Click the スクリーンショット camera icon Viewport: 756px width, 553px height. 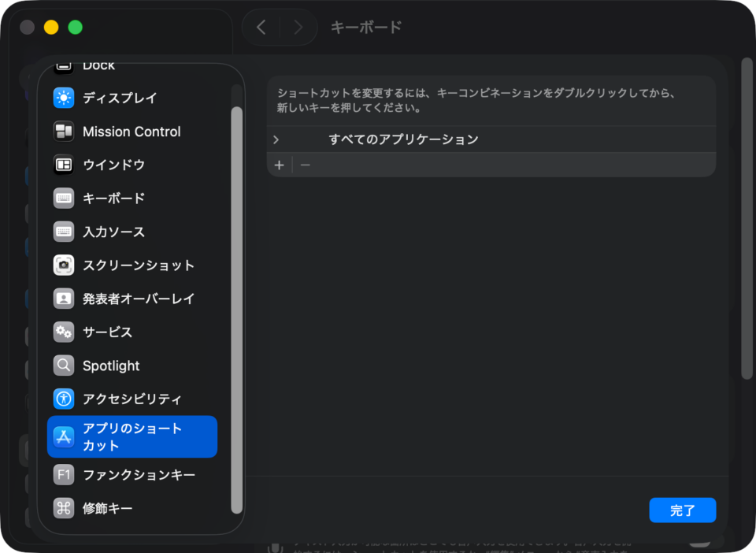point(64,265)
